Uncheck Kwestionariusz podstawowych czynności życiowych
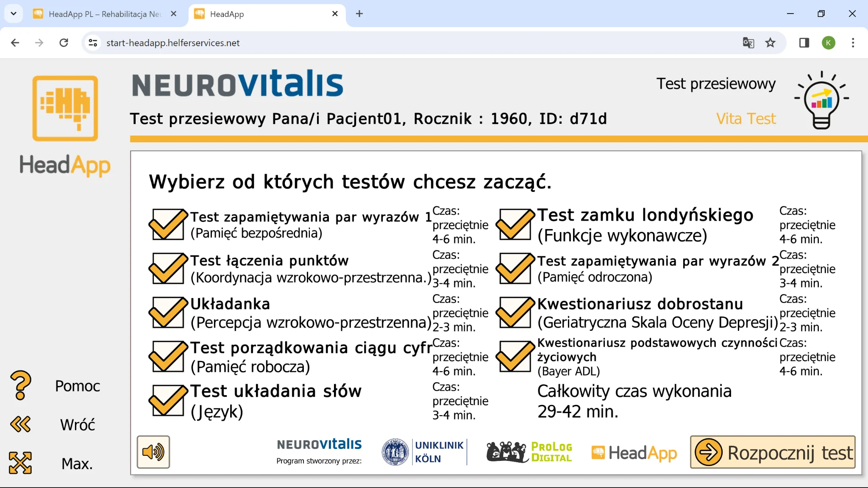The width and height of the screenshot is (868, 488). pos(515,357)
